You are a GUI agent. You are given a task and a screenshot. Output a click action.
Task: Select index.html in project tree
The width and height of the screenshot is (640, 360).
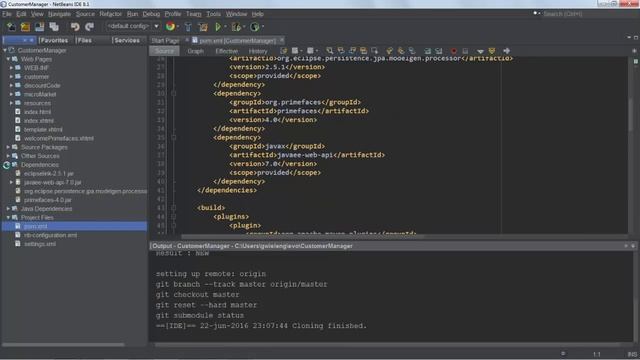tap(37, 112)
